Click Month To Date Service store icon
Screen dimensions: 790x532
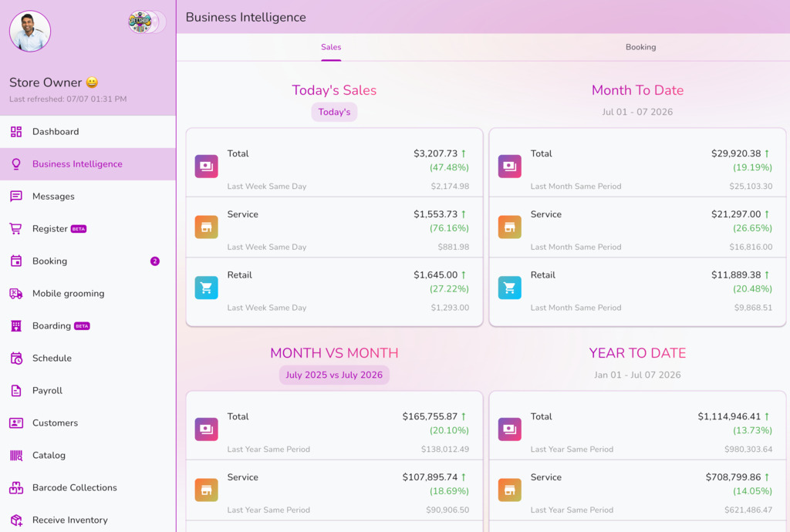tap(510, 227)
